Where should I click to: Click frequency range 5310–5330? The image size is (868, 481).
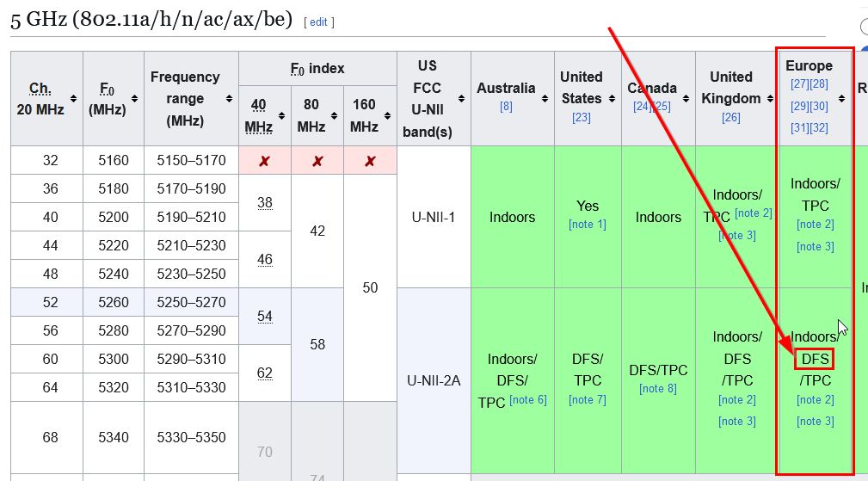pyautogui.click(x=191, y=387)
